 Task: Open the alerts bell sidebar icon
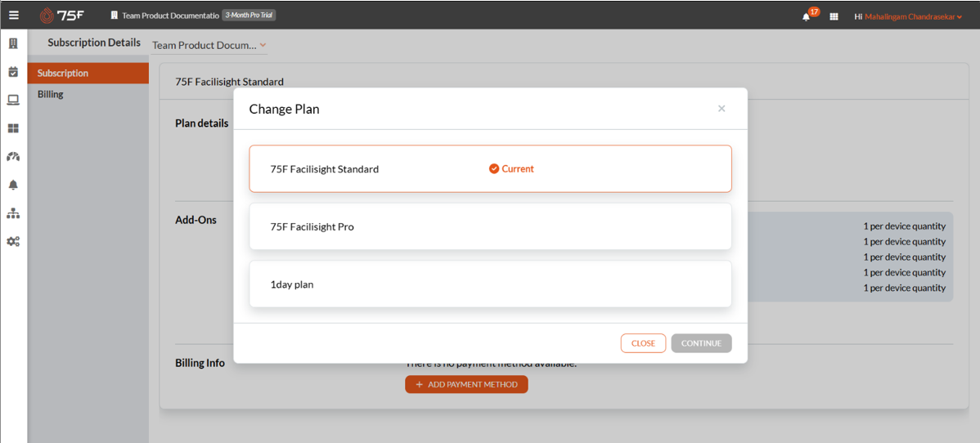pyautogui.click(x=13, y=185)
